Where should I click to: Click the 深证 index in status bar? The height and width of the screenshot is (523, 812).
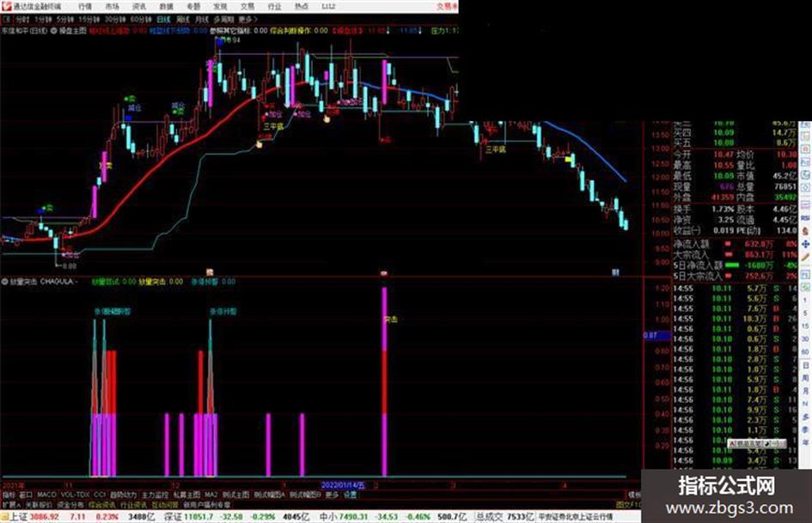[174, 517]
